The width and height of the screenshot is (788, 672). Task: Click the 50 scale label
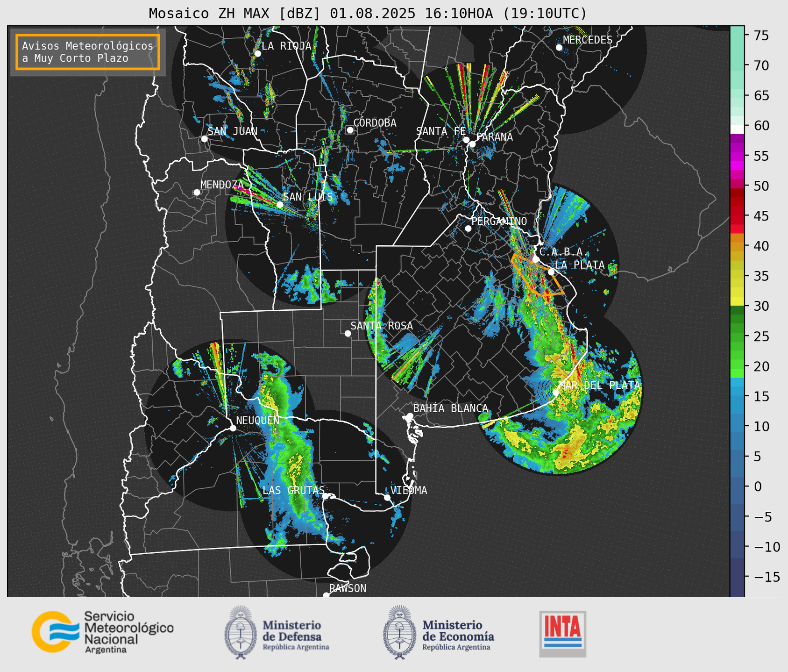click(761, 186)
